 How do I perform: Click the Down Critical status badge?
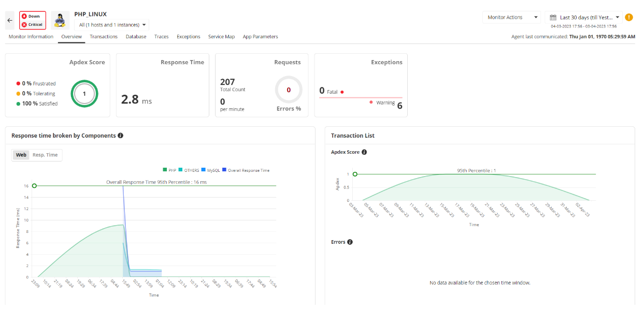pos(33,20)
